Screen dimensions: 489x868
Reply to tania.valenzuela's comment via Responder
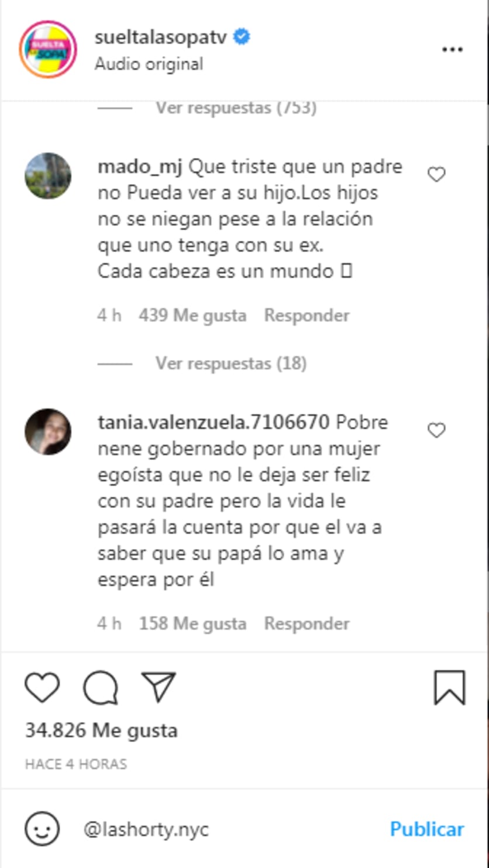click(307, 624)
